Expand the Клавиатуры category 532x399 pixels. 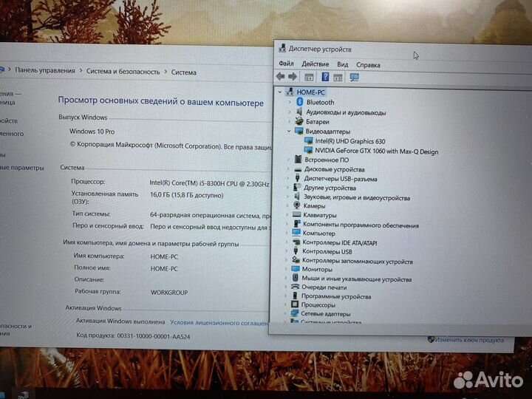[x=288, y=216]
